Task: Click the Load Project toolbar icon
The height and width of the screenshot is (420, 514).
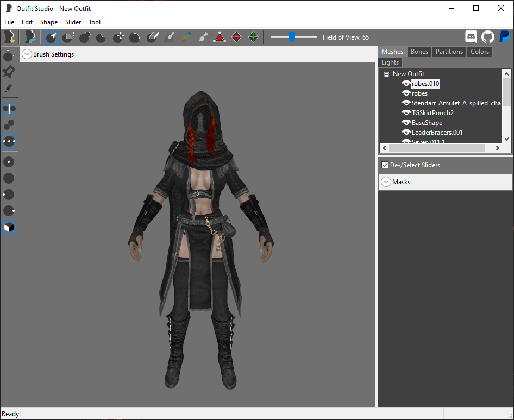Action: click(31, 37)
